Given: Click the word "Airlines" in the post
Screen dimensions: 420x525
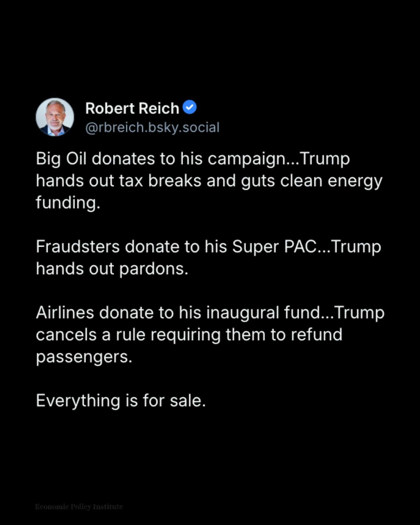Looking at the screenshot, I should click(x=65, y=313).
